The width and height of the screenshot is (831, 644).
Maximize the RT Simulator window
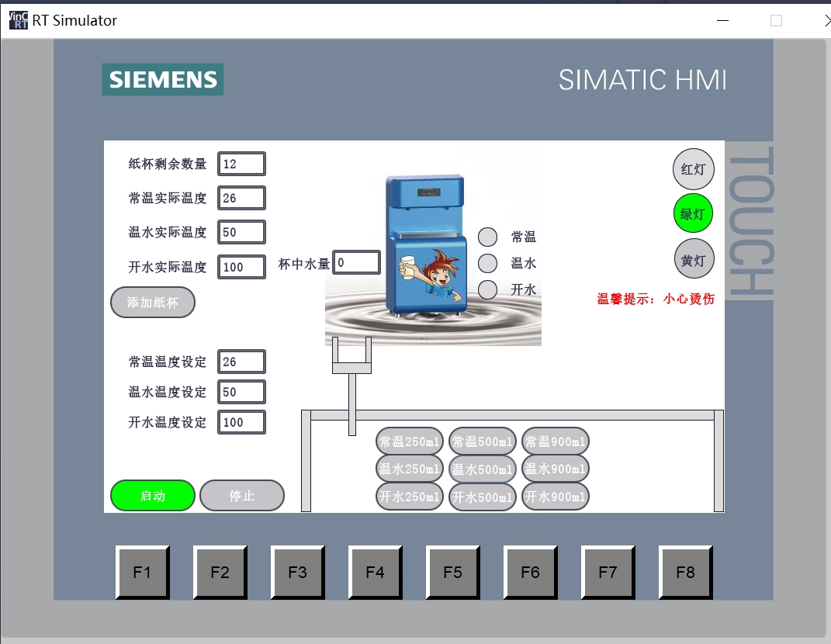pos(776,21)
